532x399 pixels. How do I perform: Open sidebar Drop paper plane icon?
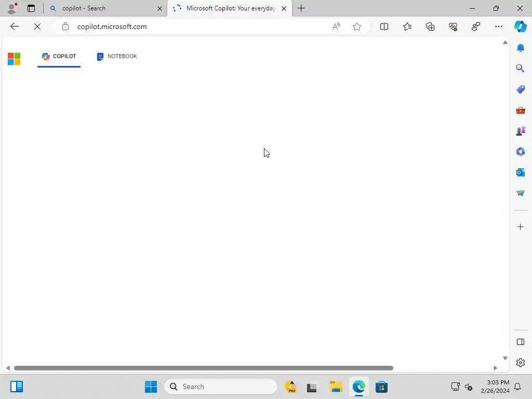point(520,193)
